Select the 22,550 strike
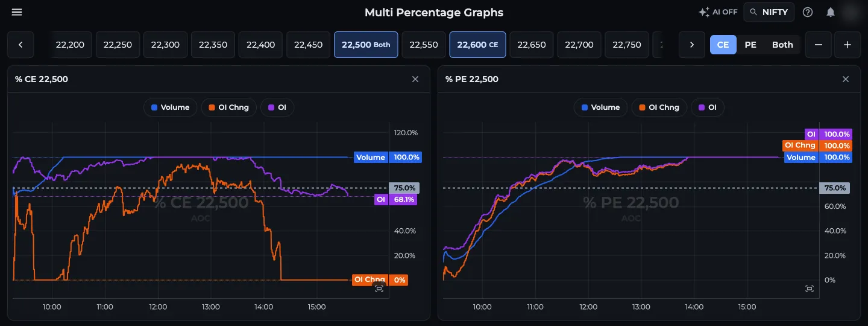Image resolution: width=868 pixels, height=326 pixels. (x=424, y=45)
